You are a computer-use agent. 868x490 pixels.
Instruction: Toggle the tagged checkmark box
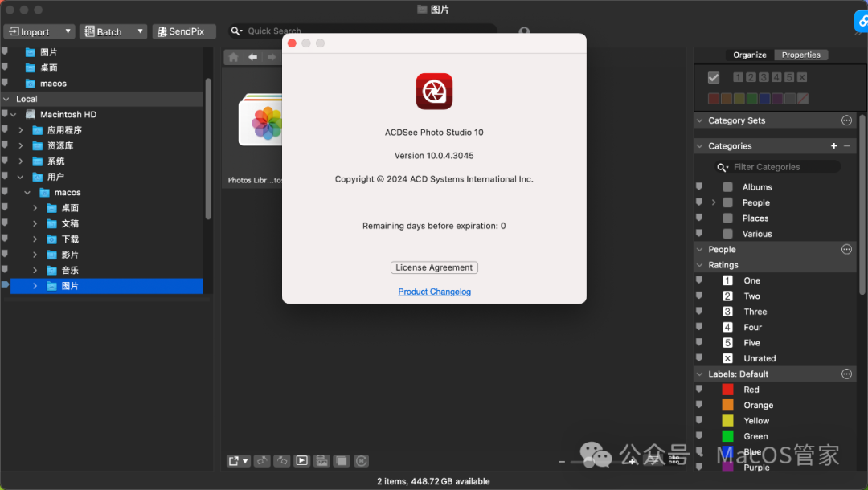point(714,77)
